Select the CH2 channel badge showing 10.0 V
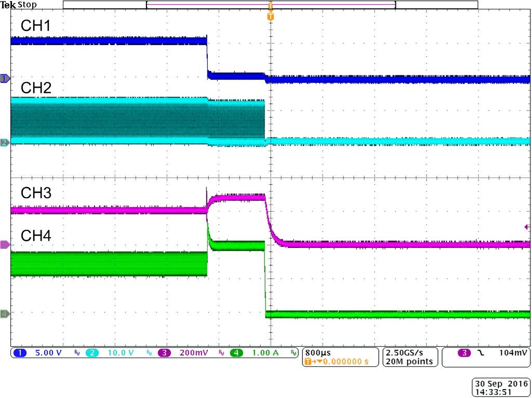Image resolution: width=532 pixels, height=398 pixels. click(92, 353)
